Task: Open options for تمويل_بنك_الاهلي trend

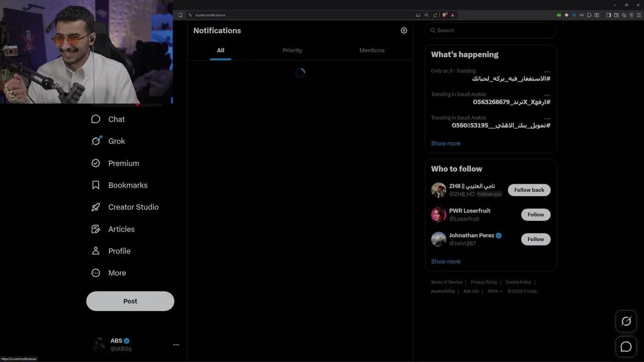Action: click(x=547, y=119)
